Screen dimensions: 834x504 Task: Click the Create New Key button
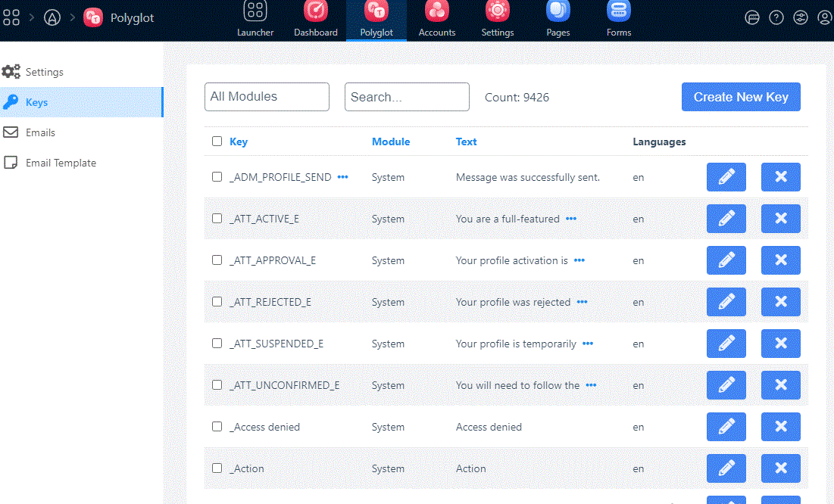tap(741, 97)
